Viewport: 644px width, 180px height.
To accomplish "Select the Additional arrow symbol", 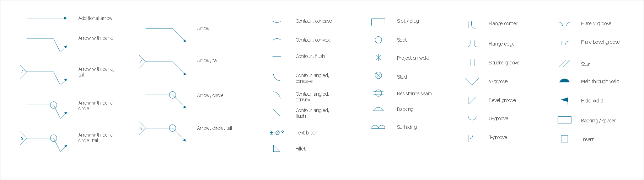I will (x=47, y=18).
